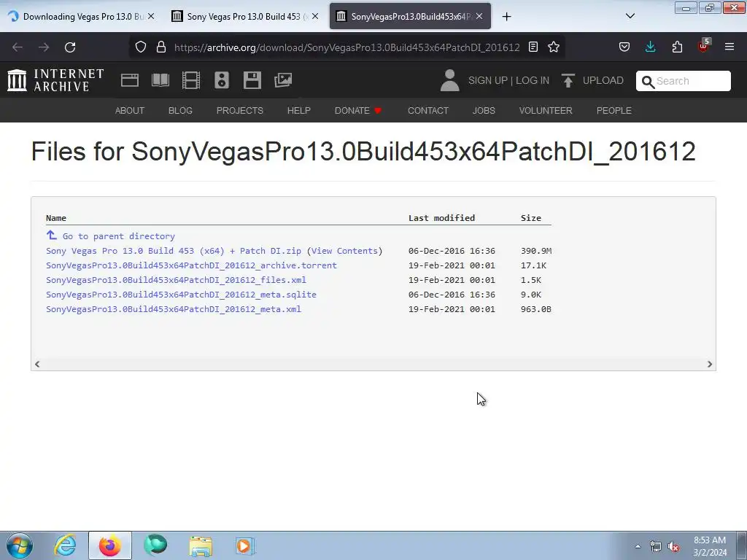Click the UPLOAD link
The width and height of the screenshot is (747, 560).
pos(603,80)
